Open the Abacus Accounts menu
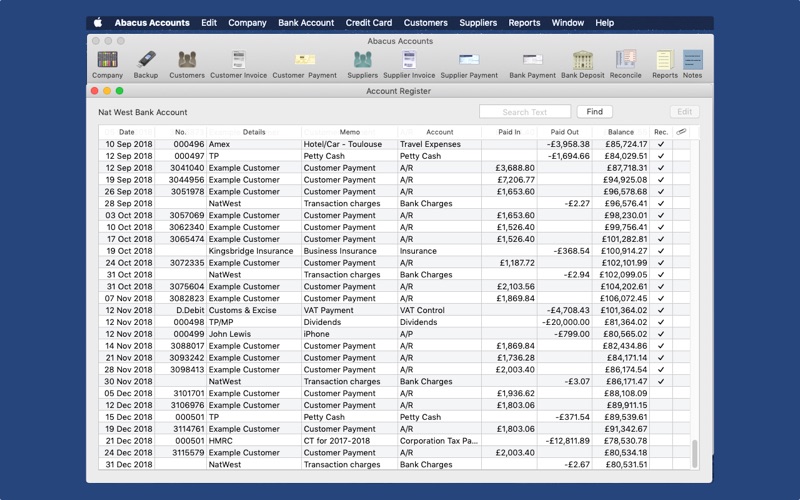This screenshot has width=800, height=500. coord(152,23)
